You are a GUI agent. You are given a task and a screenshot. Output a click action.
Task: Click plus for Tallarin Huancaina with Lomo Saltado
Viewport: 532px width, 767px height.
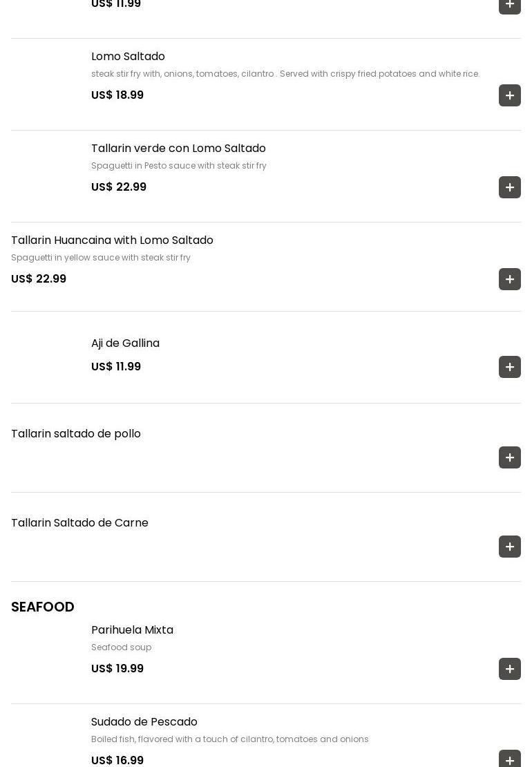coord(510,279)
